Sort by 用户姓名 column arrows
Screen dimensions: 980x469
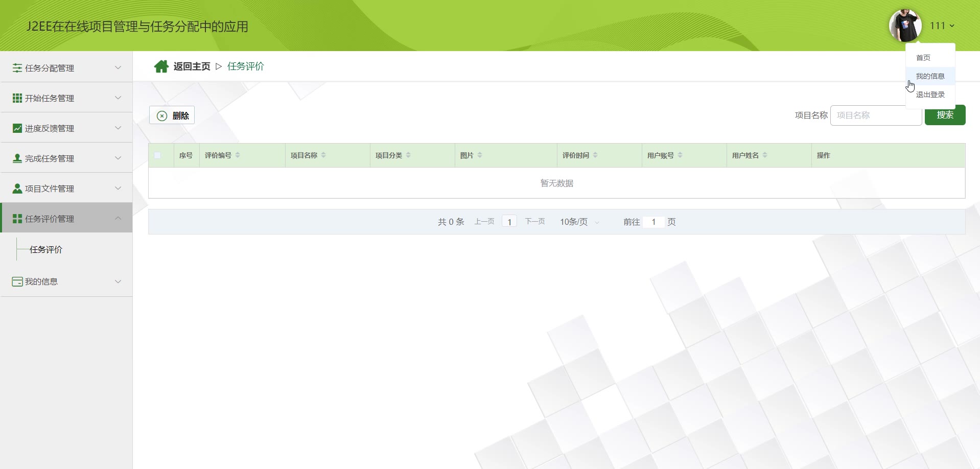click(765, 155)
